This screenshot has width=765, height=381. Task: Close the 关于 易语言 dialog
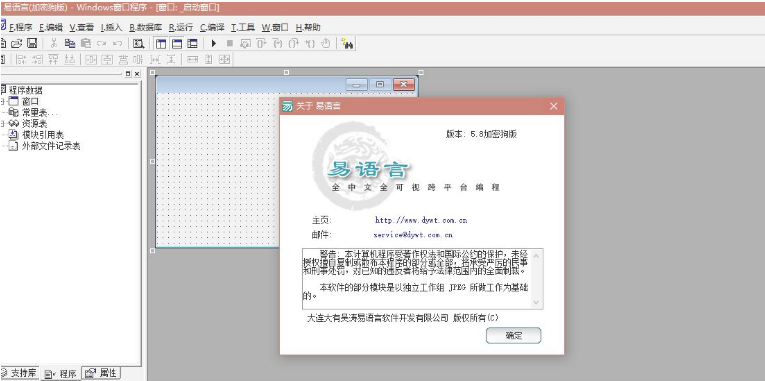click(x=553, y=106)
